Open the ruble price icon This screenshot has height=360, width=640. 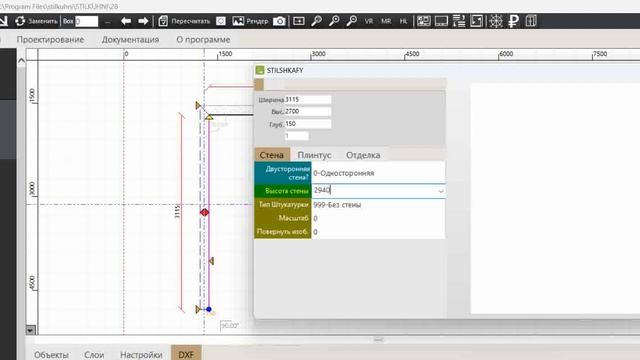pos(513,21)
